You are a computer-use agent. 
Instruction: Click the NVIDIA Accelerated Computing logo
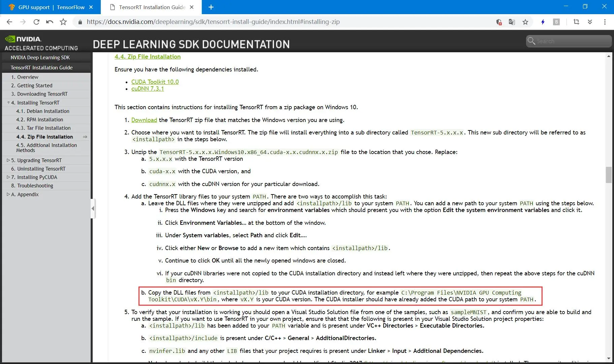41,43
